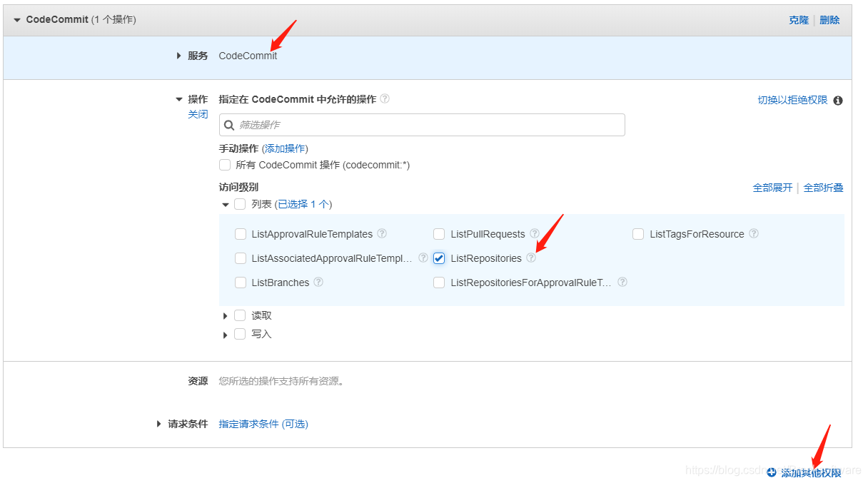868x483 pixels.
Task: Check ListRepositoriesForApprovalRuleT... checkbox
Action: (x=439, y=283)
